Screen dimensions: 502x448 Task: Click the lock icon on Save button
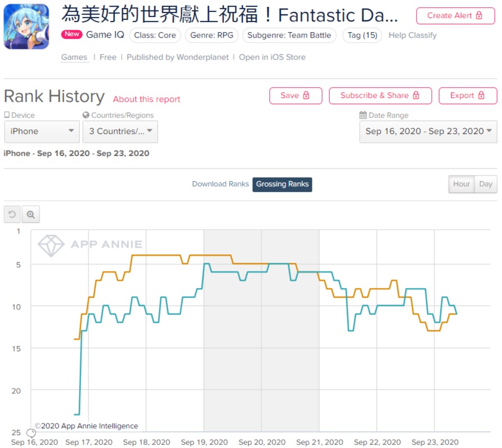point(306,95)
